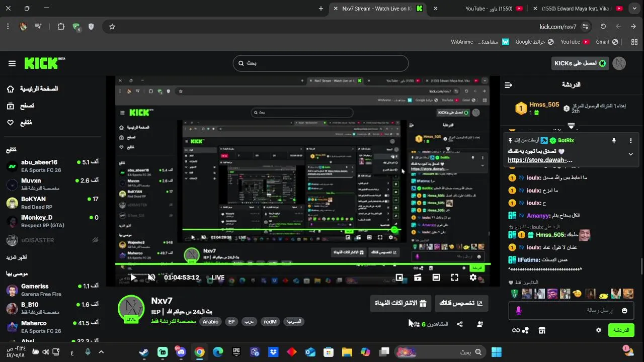Send message with الدردشة button
This screenshot has height=362, width=644.
pyautogui.click(x=621, y=330)
